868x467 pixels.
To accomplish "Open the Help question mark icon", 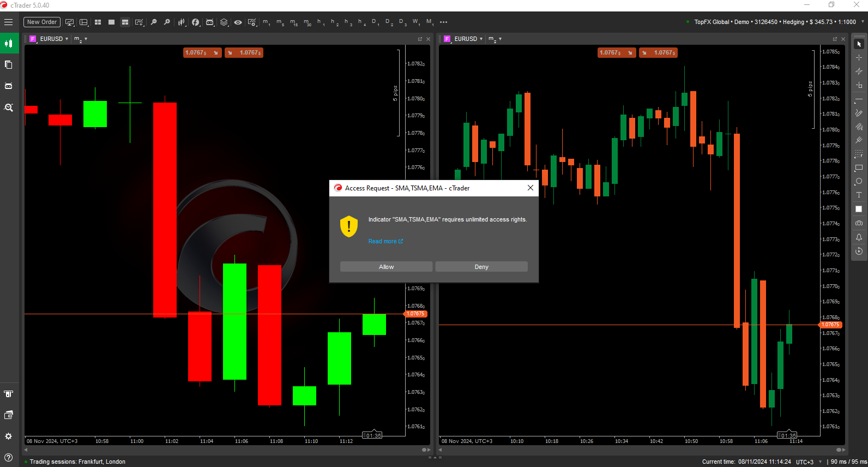I will coord(9,458).
